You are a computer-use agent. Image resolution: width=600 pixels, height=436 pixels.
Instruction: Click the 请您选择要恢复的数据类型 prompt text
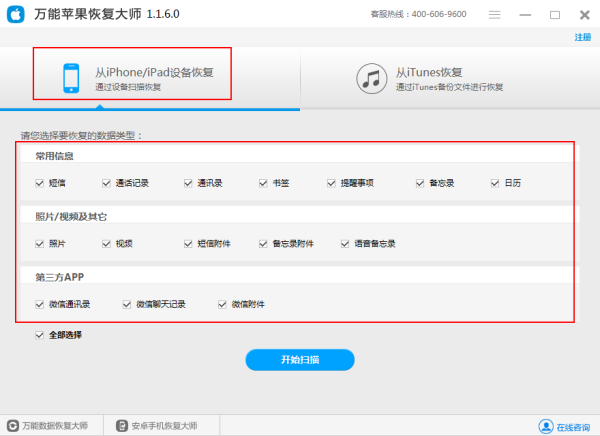tap(81, 136)
